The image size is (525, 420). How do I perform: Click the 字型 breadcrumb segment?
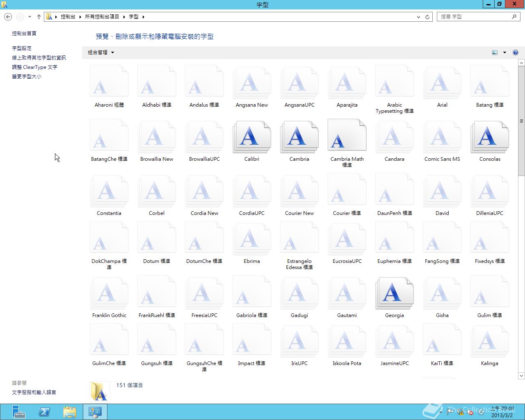[134, 17]
